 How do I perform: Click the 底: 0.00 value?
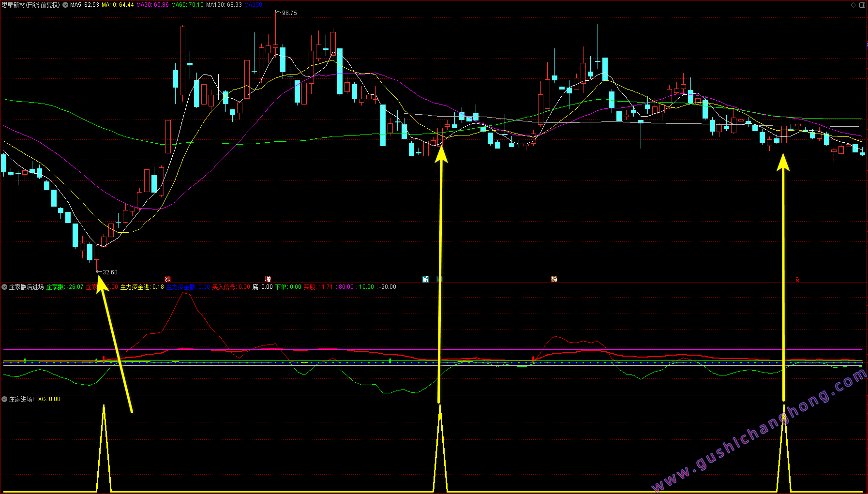point(263,287)
